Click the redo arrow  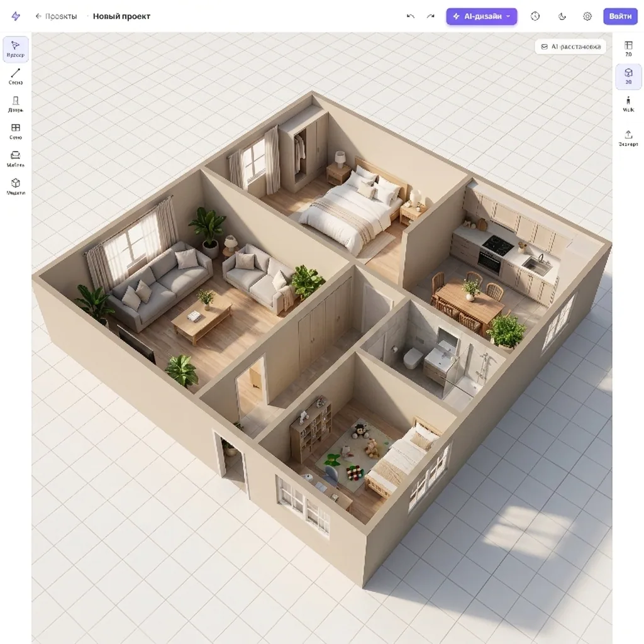tap(430, 16)
